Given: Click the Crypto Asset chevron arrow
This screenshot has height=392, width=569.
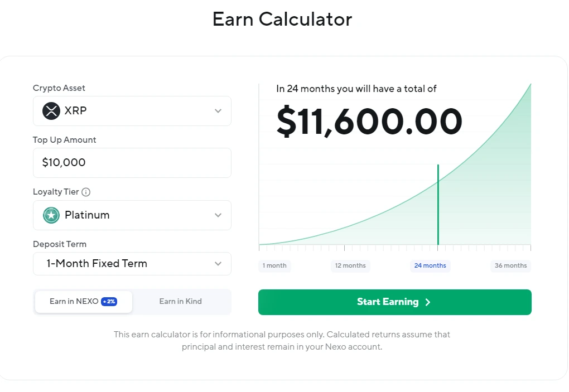Looking at the screenshot, I should click(218, 111).
